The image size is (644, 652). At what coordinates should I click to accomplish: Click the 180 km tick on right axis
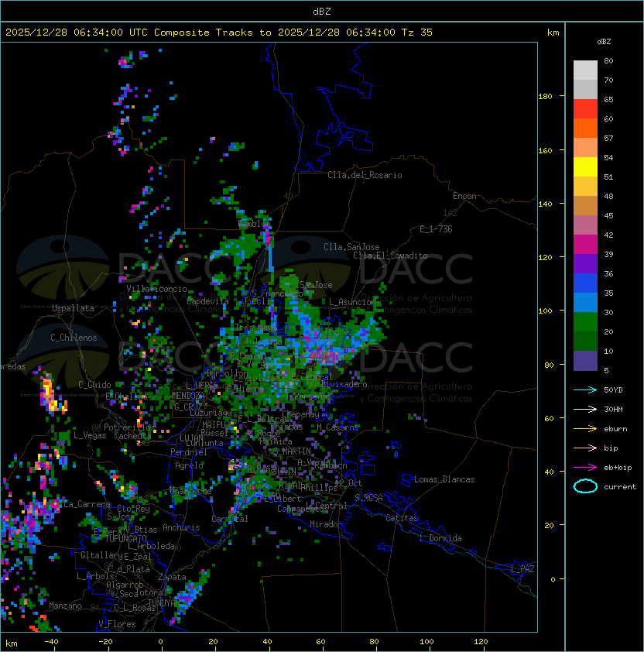(x=545, y=97)
